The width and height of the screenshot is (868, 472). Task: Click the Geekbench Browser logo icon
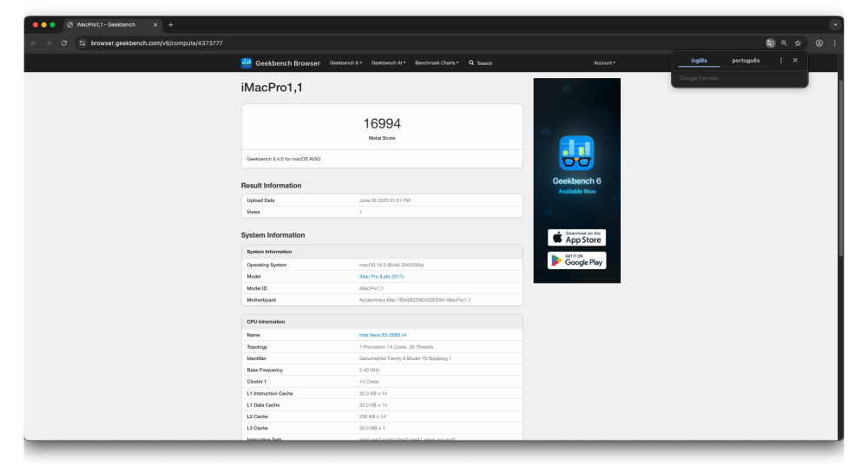click(x=247, y=63)
